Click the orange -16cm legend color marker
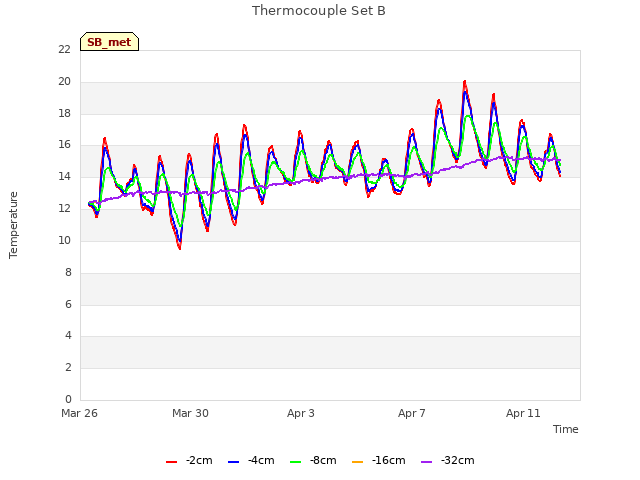The height and width of the screenshot is (480, 640). pos(357,462)
